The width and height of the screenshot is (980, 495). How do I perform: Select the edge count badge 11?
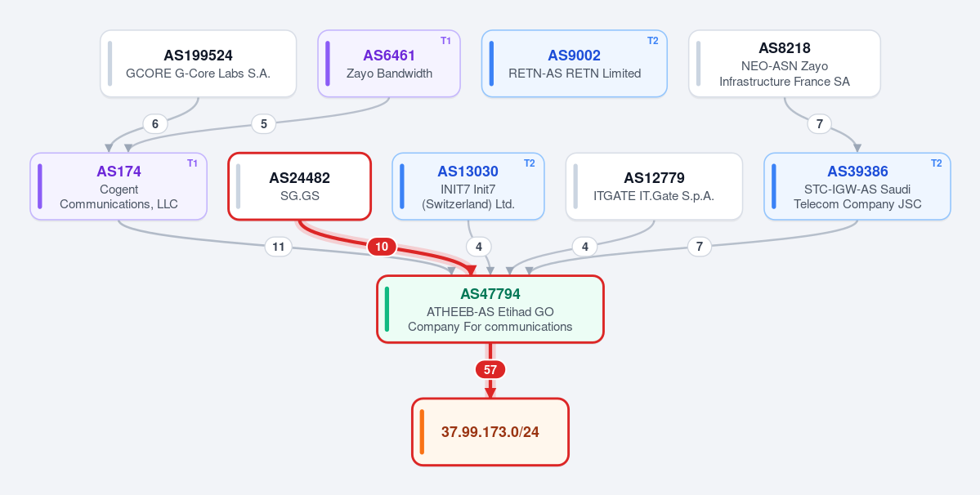coord(278,247)
